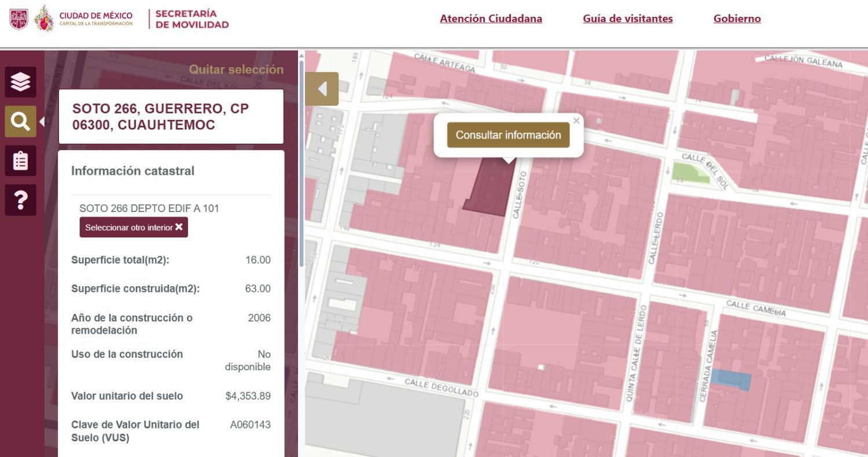Select the magnifier search icon in sidebar

[x=21, y=122]
